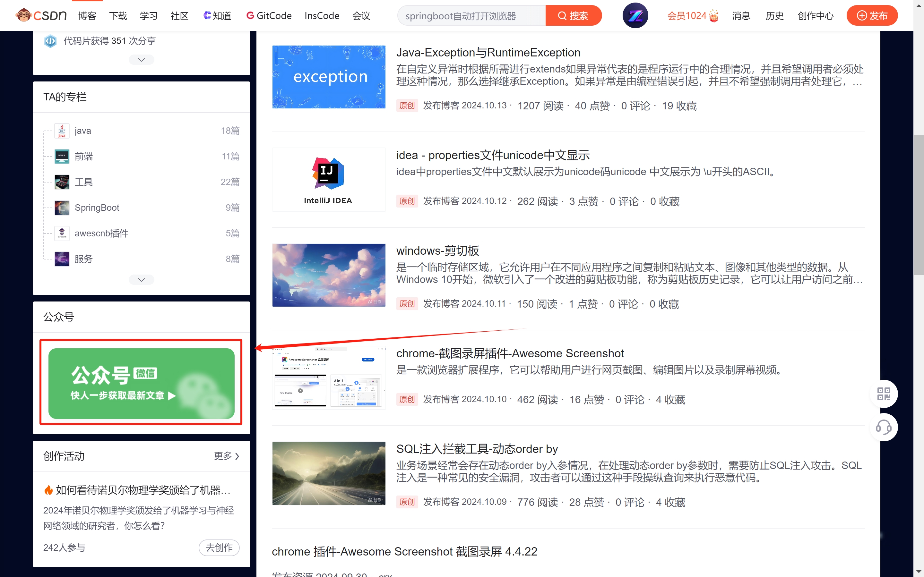Open 更多 in 创作活动

click(x=226, y=456)
